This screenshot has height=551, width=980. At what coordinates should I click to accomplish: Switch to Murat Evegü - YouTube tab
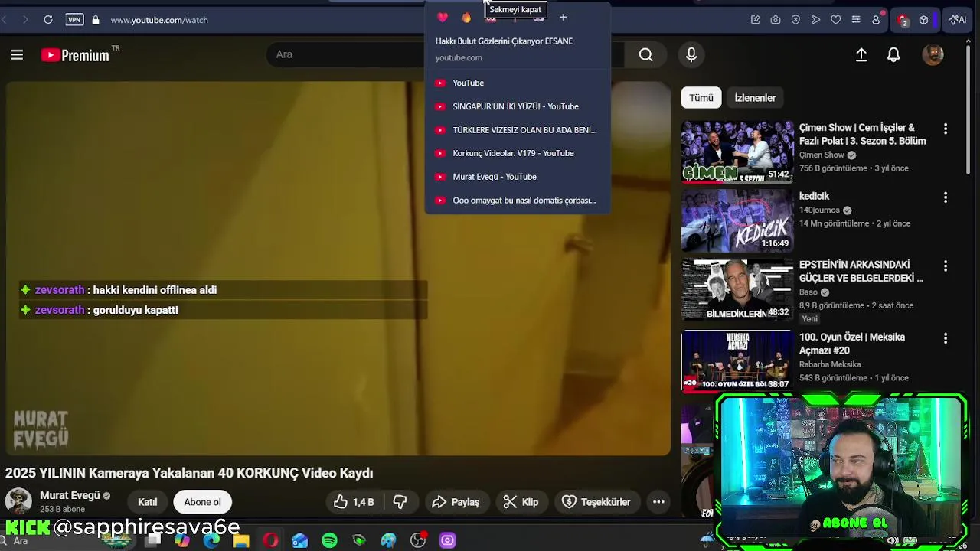click(518, 177)
